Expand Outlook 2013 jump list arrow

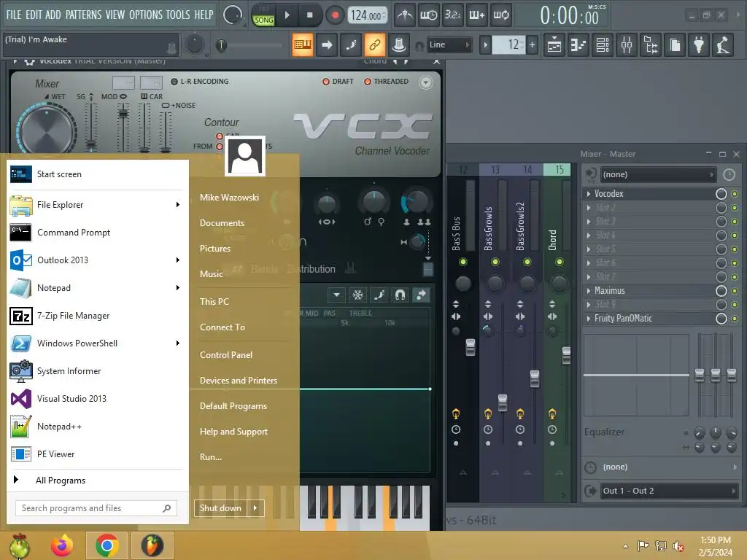[x=178, y=260]
